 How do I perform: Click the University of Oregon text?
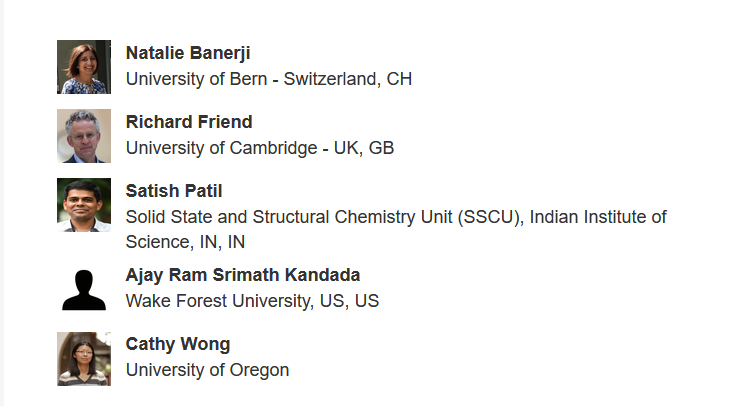coord(207,370)
